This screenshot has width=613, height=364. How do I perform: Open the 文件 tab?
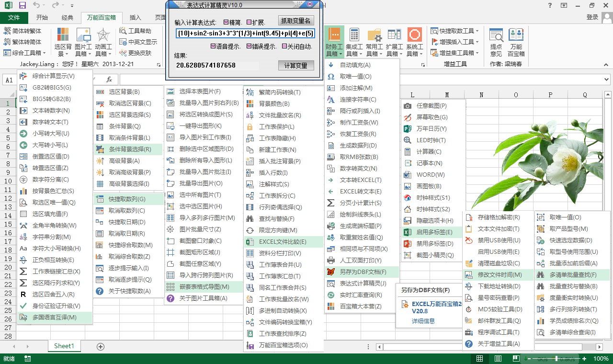pyautogui.click(x=14, y=18)
